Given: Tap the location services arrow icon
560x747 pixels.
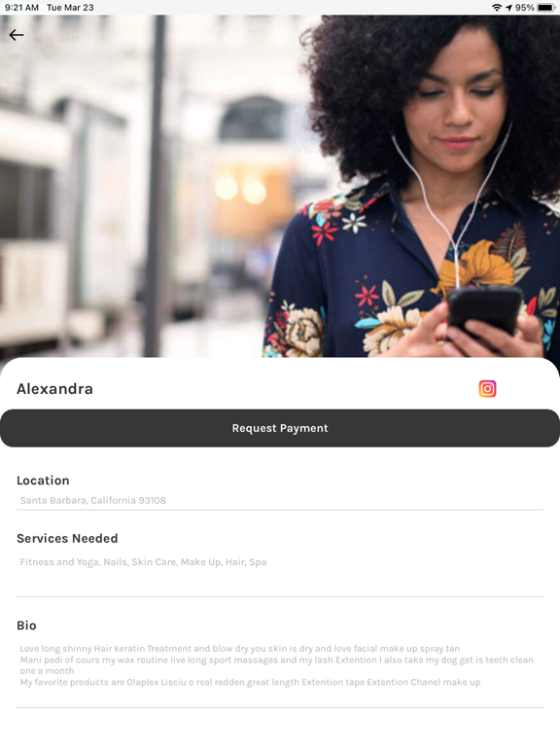Looking at the screenshot, I should coord(509,8).
